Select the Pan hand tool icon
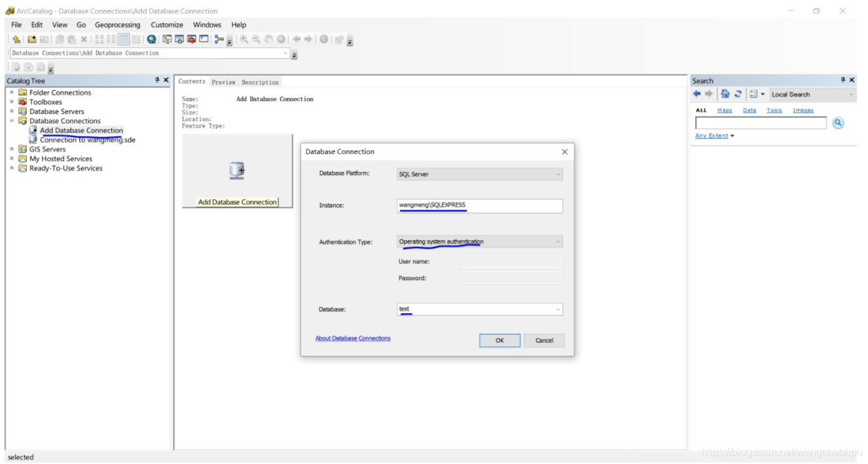This screenshot has width=868, height=464. [268, 39]
